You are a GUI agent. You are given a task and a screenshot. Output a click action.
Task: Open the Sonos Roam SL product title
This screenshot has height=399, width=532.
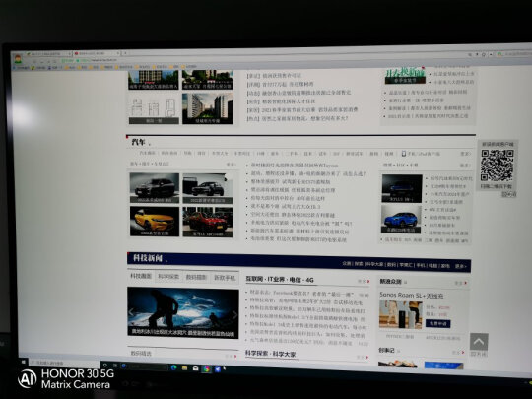[x=411, y=296]
